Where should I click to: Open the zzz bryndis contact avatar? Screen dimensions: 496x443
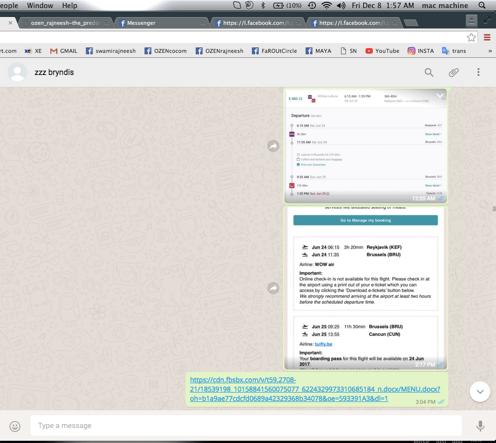17,72
